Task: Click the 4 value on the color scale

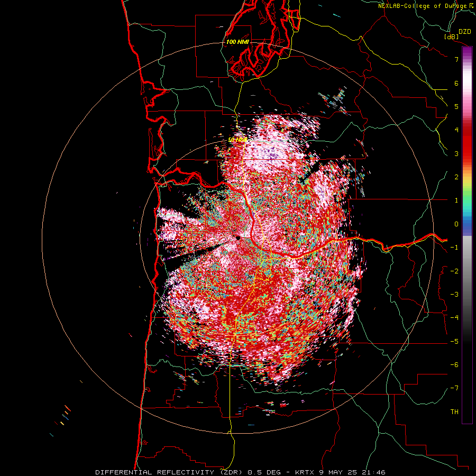Action: tap(456, 130)
